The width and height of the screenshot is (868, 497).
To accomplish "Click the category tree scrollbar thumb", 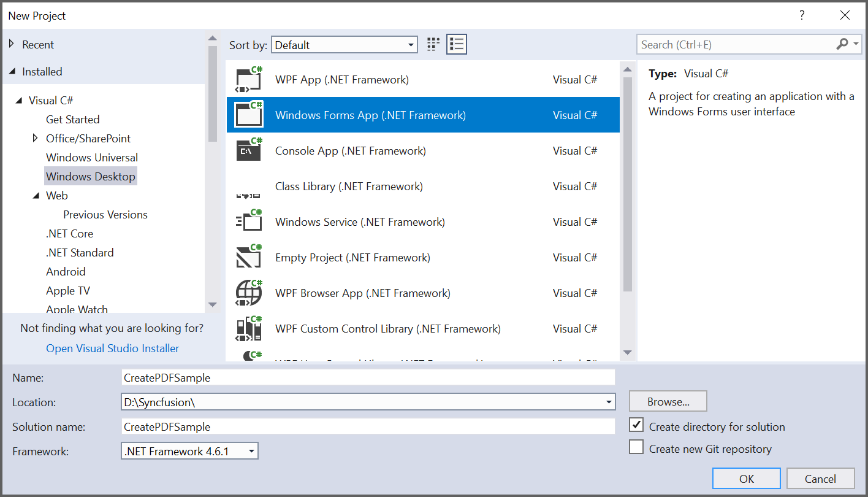I will tap(213, 93).
